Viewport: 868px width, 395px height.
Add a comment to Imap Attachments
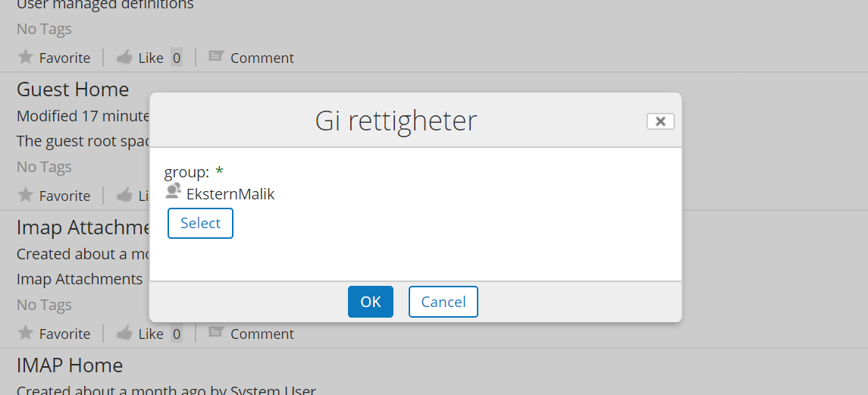[252, 334]
